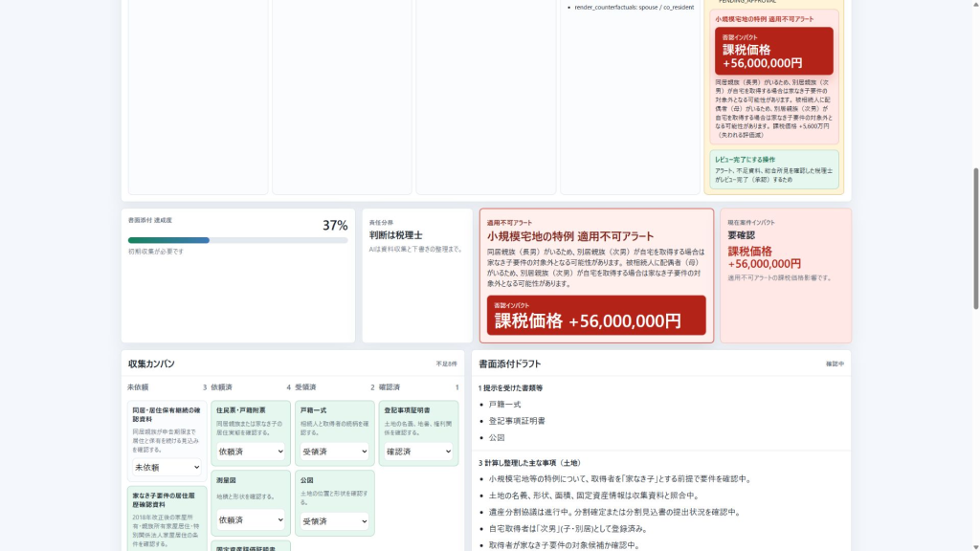Click the 土地の名義、形状、面積 draft bullet
The image size is (980, 551).
(x=594, y=496)
